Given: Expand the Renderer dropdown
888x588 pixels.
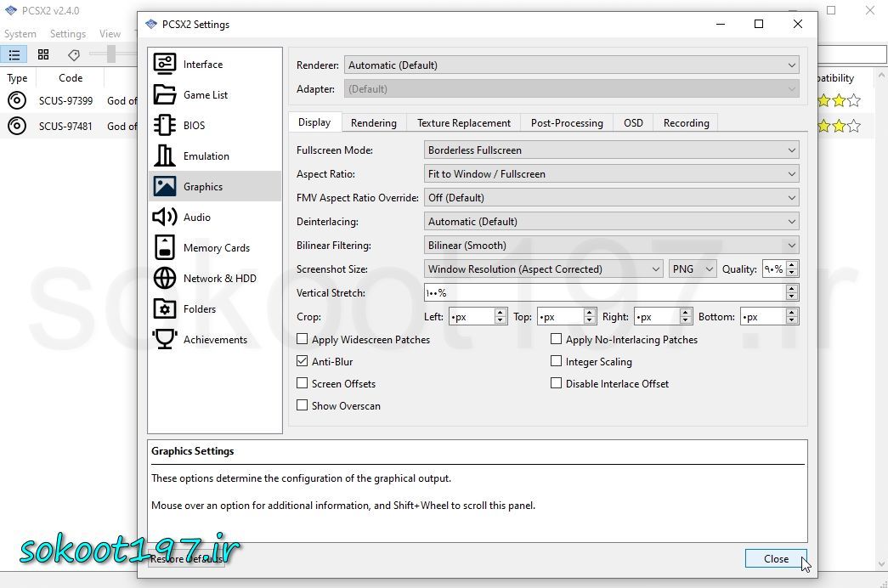Looking at the screenshot, I should 572,65.
